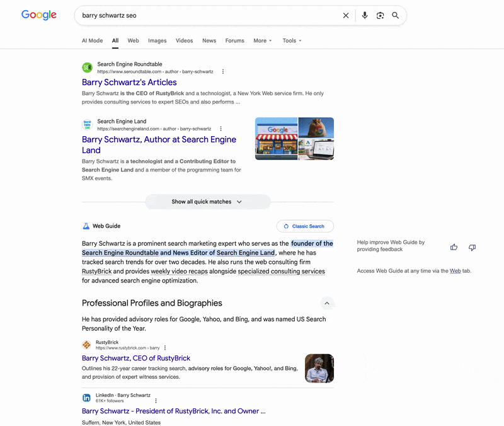Click the RustyBrick favicon
Viewport: 504px width, 426px height.
coord(86,345)
